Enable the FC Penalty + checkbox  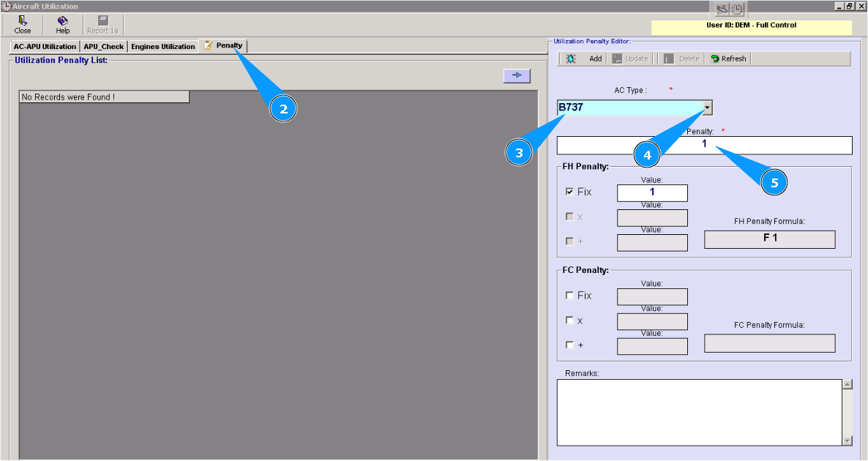coord(569,345)
